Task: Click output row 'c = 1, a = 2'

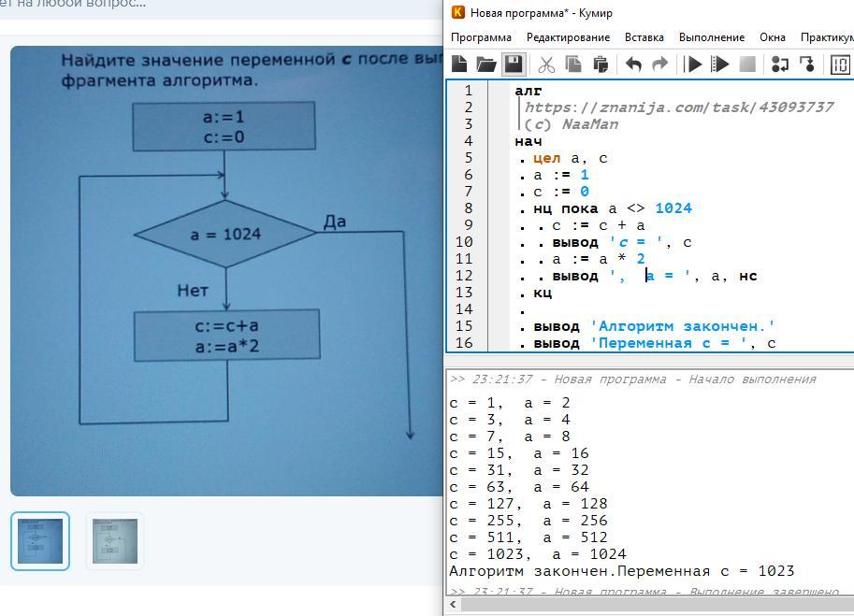Action: point(510,403)
